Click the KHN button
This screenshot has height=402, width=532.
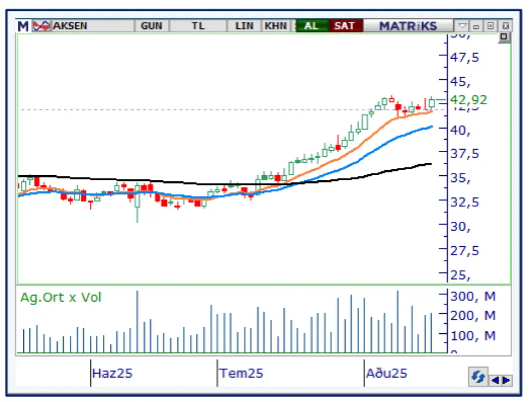click(x=276, y=26)
